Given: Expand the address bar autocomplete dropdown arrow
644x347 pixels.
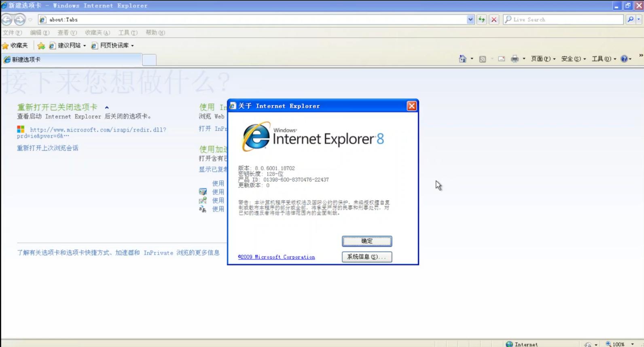Looking at the screenshot, I should point(470,19).
